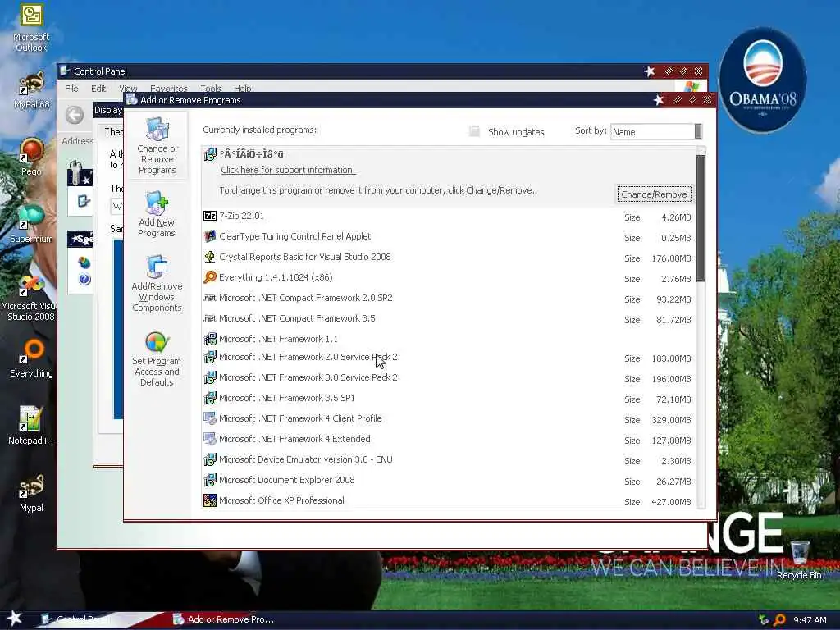Click Add or Remove Programs taskbar button
Viewport: 840px width, 630px height.
point(224,619)
